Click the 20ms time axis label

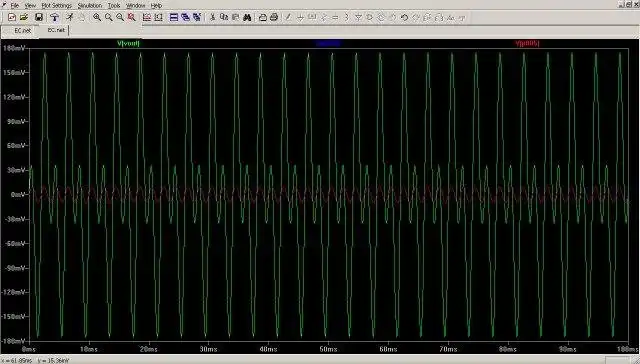[x=149, y=349]
